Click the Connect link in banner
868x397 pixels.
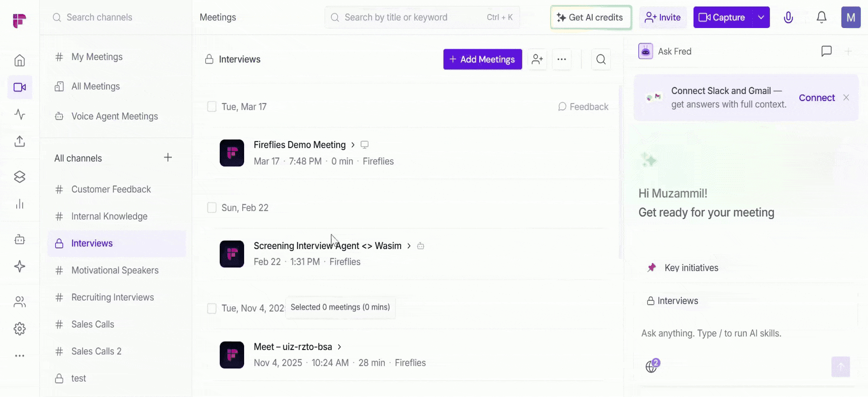(x=816, y=98)
